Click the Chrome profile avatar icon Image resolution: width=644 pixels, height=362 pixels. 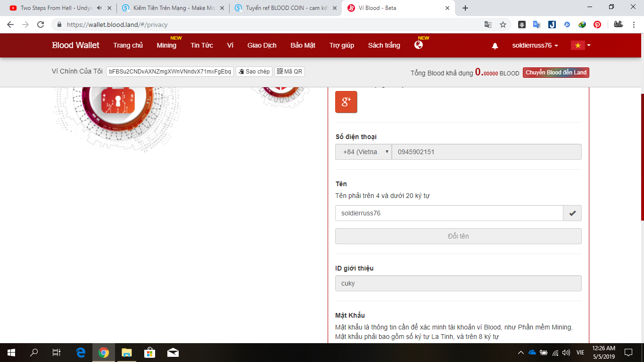click(618, 25)
